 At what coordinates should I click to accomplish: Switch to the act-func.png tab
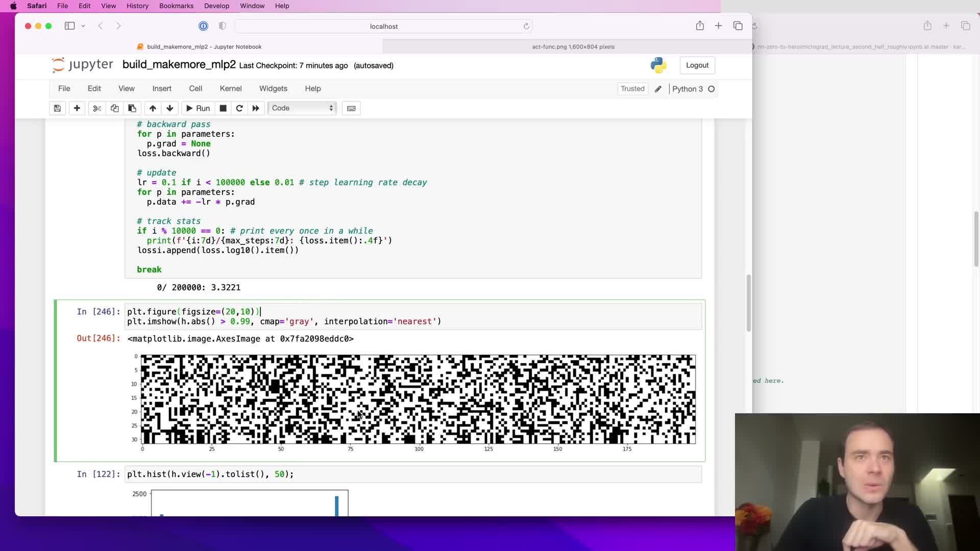coord(573,46)
